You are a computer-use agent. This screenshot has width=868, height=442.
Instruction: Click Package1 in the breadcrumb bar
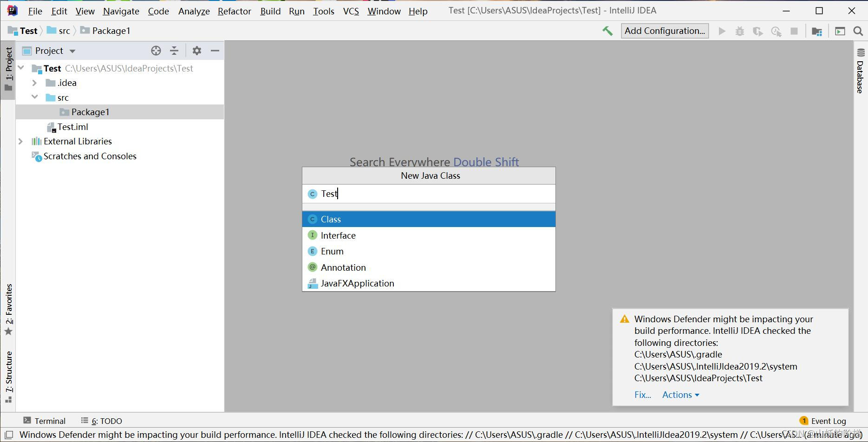pyautogui.click(x=105, y=31)
